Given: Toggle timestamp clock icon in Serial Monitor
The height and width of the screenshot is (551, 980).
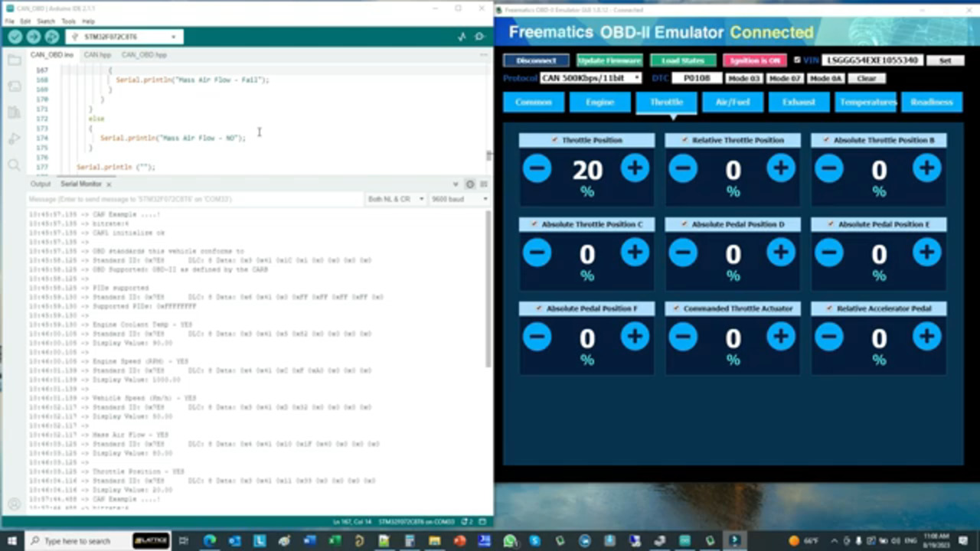Looking at the screenshot, I should [470, 184].
